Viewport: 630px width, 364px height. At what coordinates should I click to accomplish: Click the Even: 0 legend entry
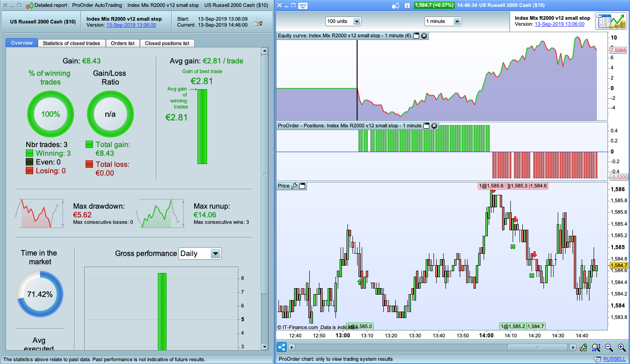43,162
